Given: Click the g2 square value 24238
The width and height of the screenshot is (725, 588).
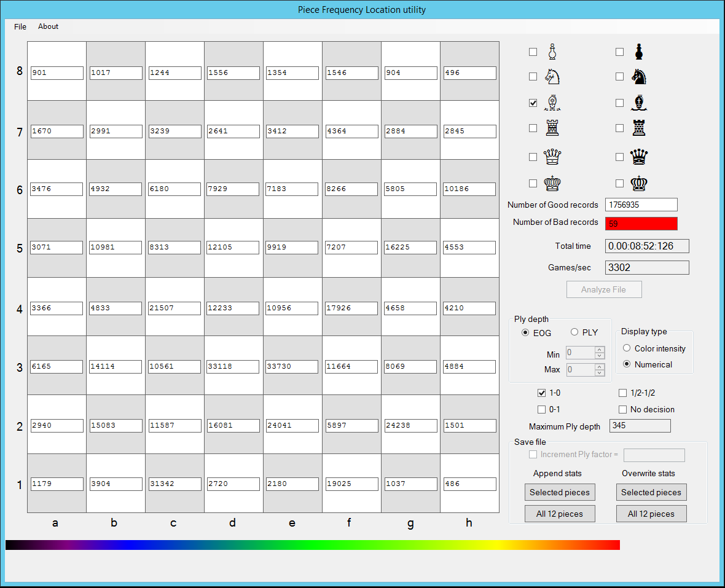Looking at the screenshot, I should point(410,425).
